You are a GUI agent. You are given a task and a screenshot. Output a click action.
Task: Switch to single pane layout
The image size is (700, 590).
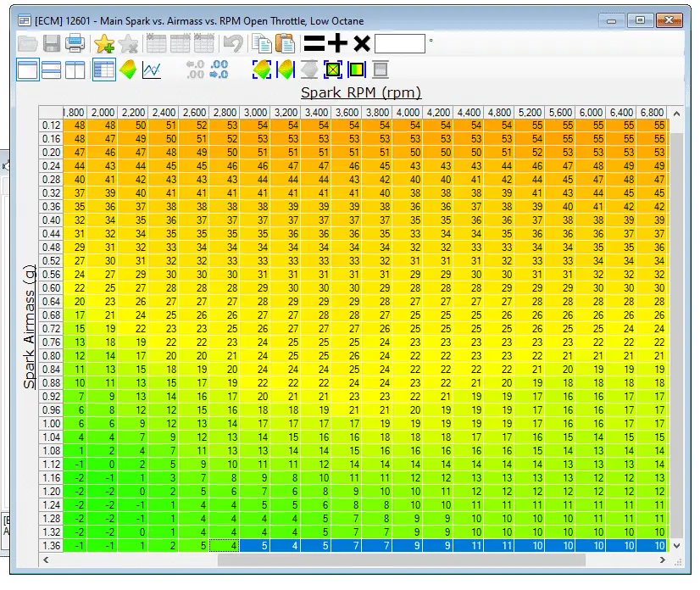28,70
